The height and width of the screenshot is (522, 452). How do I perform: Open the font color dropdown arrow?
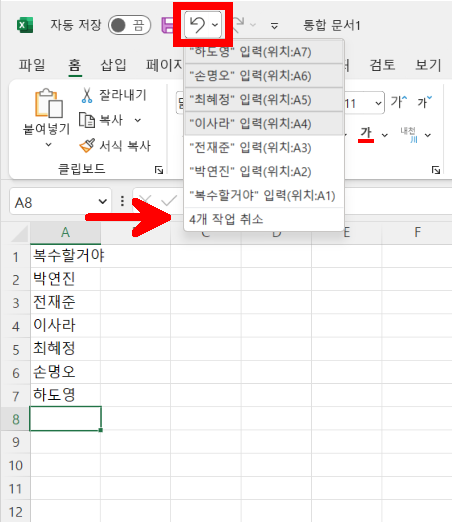(x=385, y=135)
